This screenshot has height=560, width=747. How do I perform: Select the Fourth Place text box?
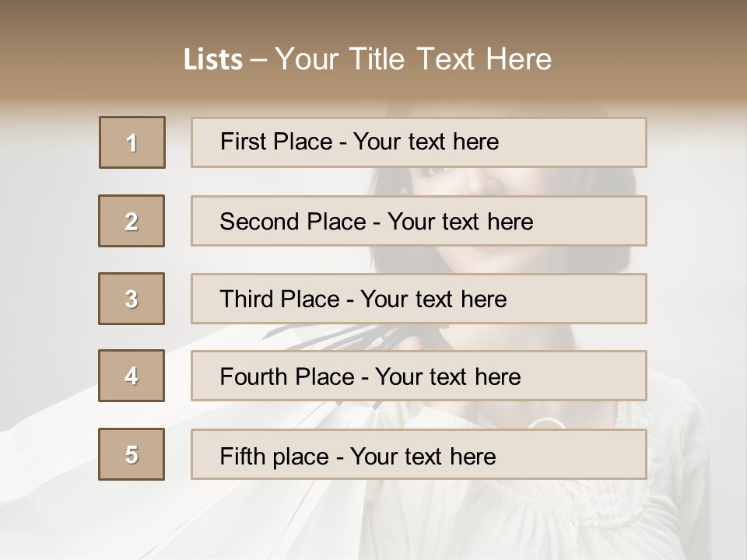click(x=419, y=376)
